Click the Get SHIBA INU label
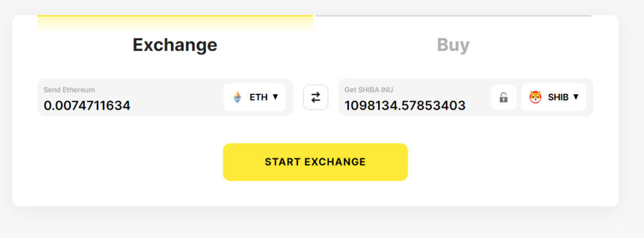 click(x=368, y=89)
